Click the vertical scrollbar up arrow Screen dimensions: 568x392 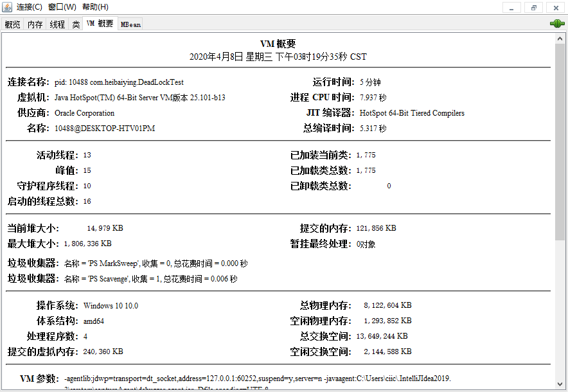tap(560, 39)
